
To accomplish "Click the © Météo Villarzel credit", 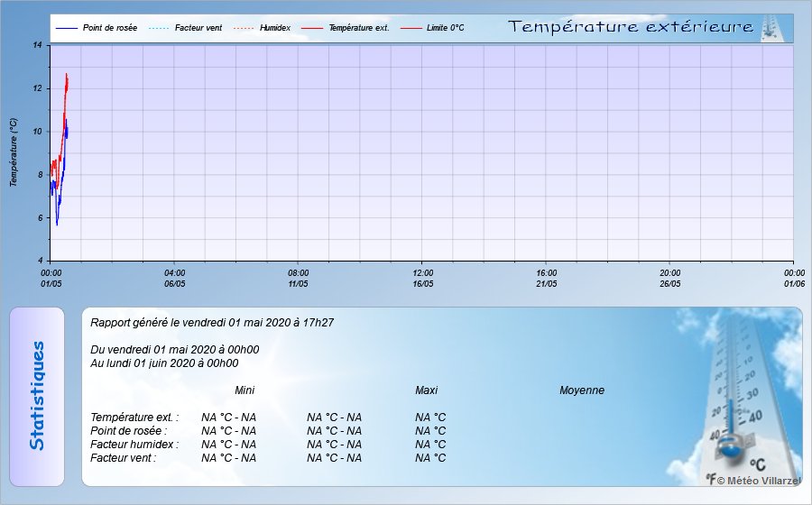I will click(760, 482).
